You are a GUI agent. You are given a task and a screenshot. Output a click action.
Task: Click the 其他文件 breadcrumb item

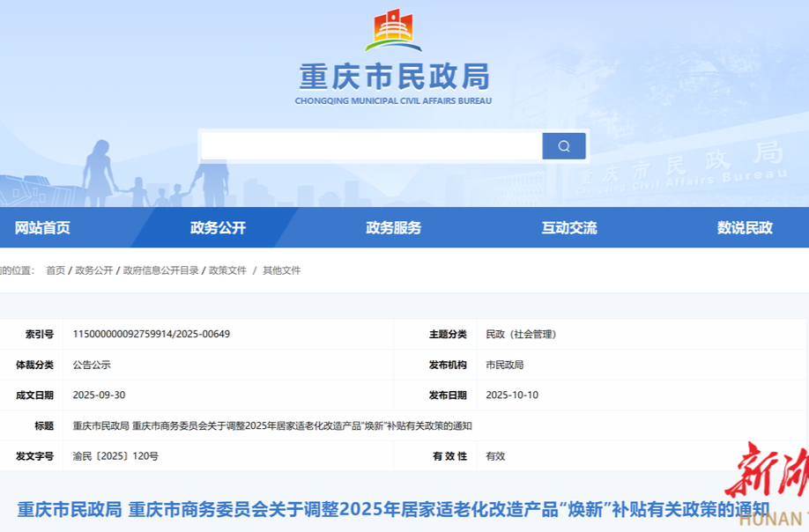pyautogui.click(x=281, y=270)
